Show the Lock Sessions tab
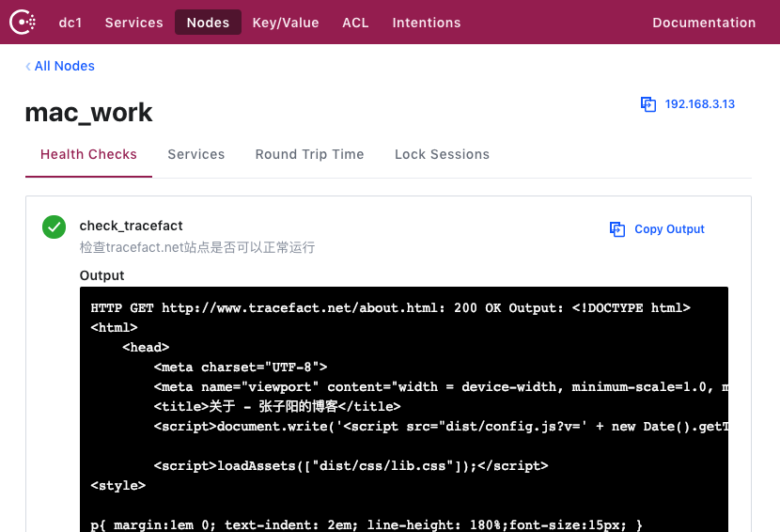This screenshot has width=780, height=532. [x=442, y=154]
